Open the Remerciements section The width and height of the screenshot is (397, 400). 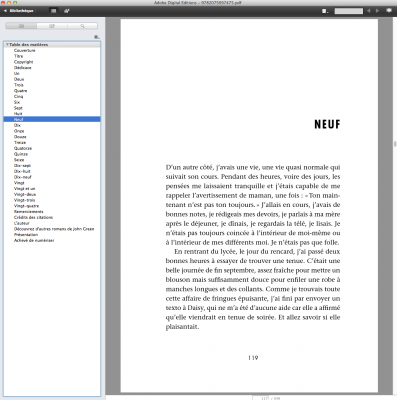click(29, 212)
